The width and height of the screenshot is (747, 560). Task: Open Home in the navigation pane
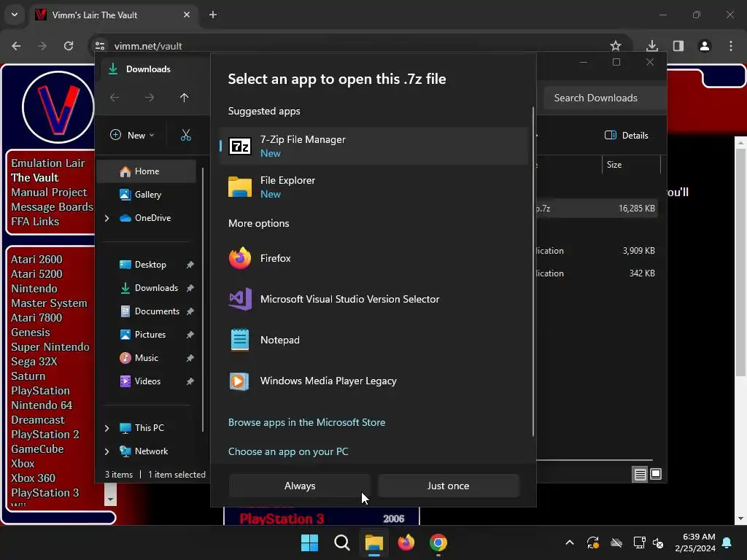click(147, 171)
